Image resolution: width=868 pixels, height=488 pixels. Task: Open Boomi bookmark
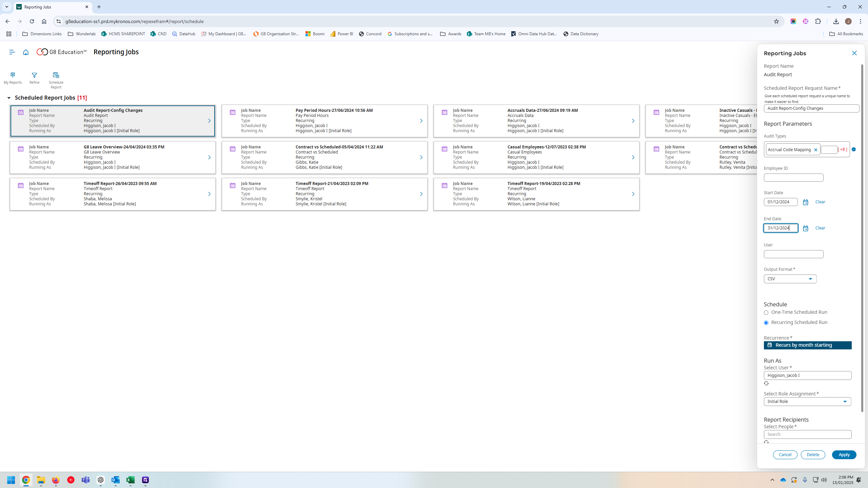315,34
